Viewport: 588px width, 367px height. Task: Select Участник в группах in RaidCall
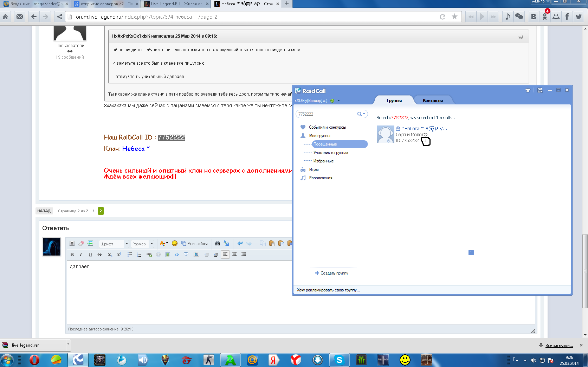point(331,153)
